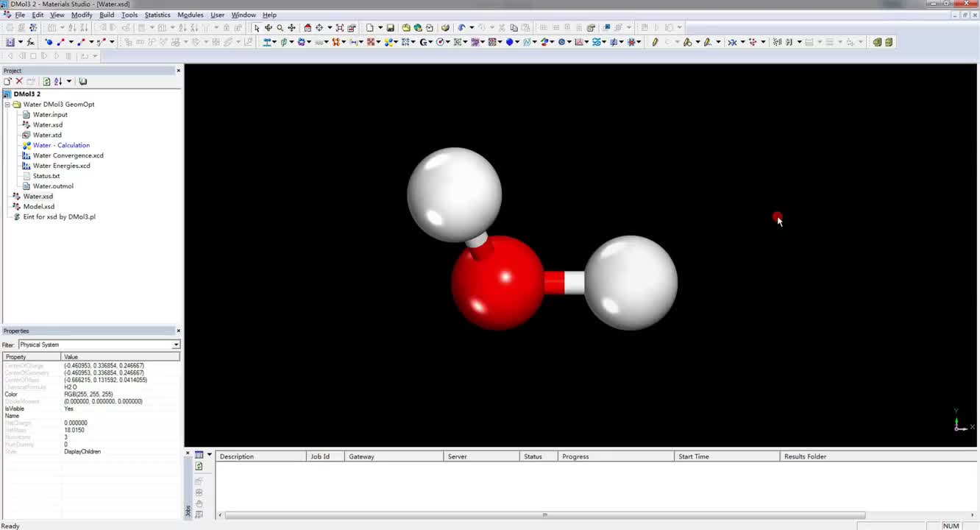The image size is (980, 530).
Task: Click the Progress column header
Action: (x=575, y=456)
